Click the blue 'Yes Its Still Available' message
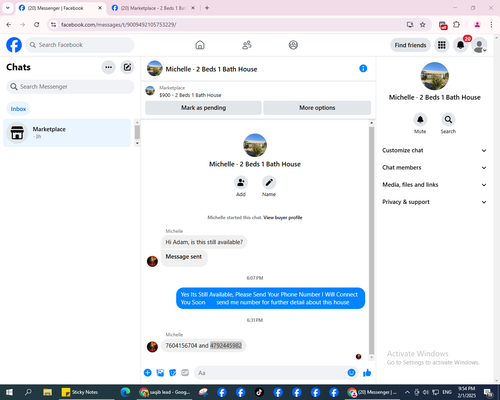Screen dimensions: 500x400 coord(270,298)
